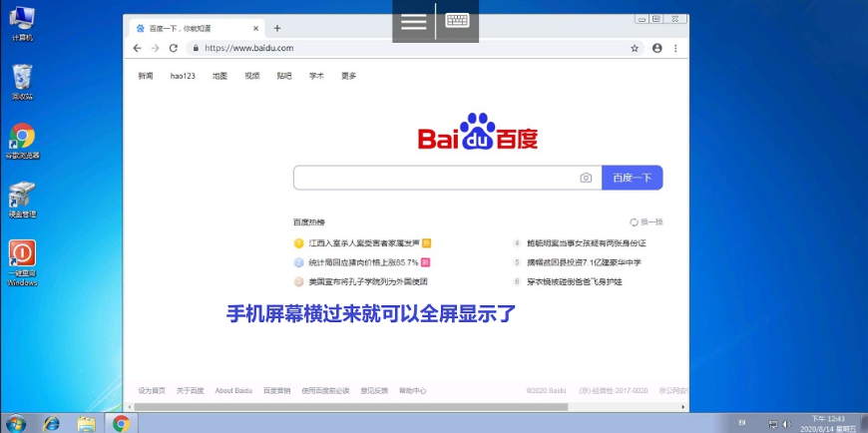Open hot search item ranked number 4
Screen dimensions: 868x433
coord(587,243)
